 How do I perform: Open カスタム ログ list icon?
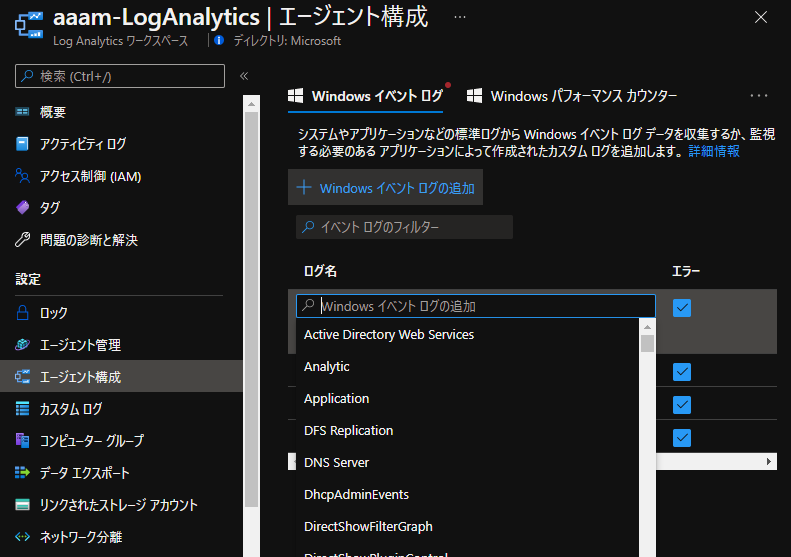click(22, 409)
